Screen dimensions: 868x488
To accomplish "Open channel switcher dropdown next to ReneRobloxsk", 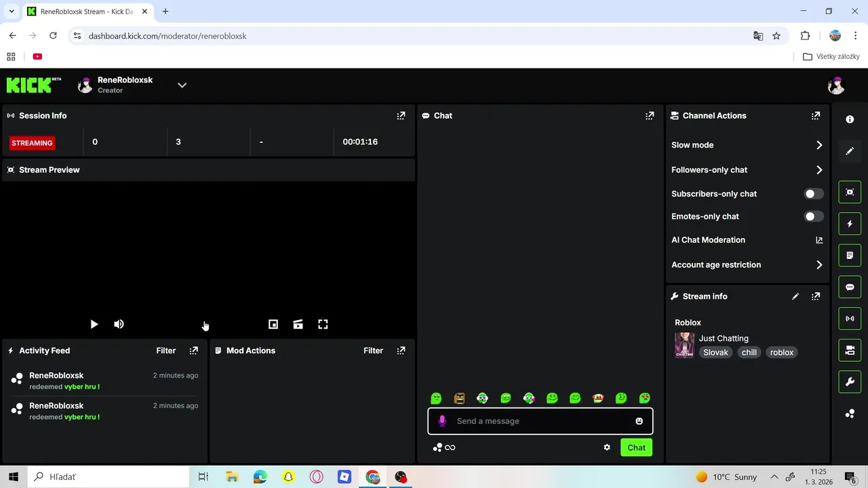I will [x=182, y=85].
